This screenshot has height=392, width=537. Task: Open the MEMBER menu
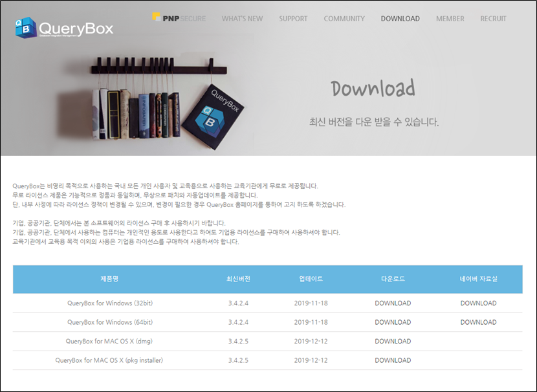tap(450, 19)
